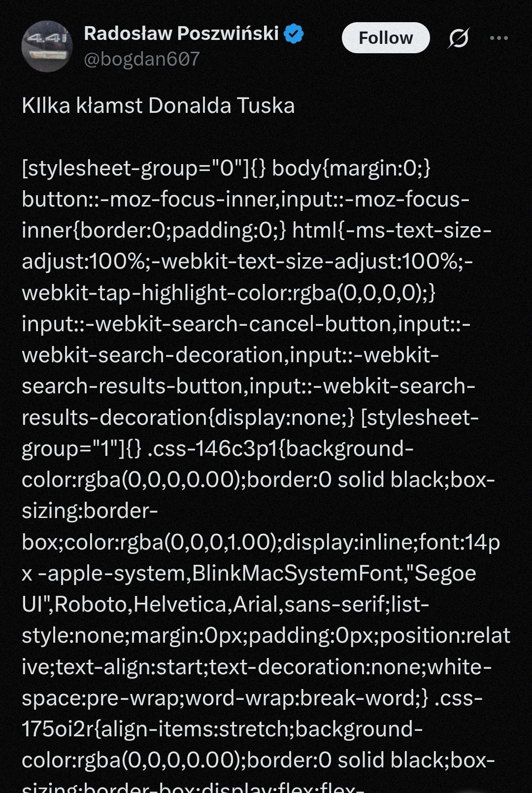The width and height of the screenshot is (532, 793).
Task: Click the blue verified checkmark badge
Action: [x=294, y=34]
